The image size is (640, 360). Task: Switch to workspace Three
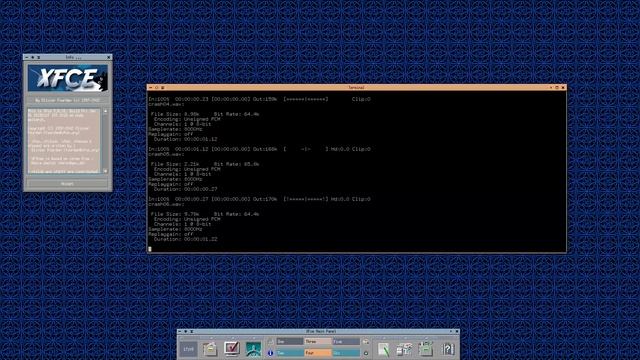[318, 342]
